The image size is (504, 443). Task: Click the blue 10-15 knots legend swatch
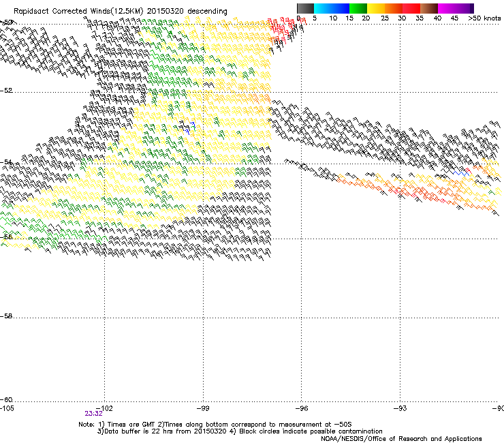coord(341,8)
